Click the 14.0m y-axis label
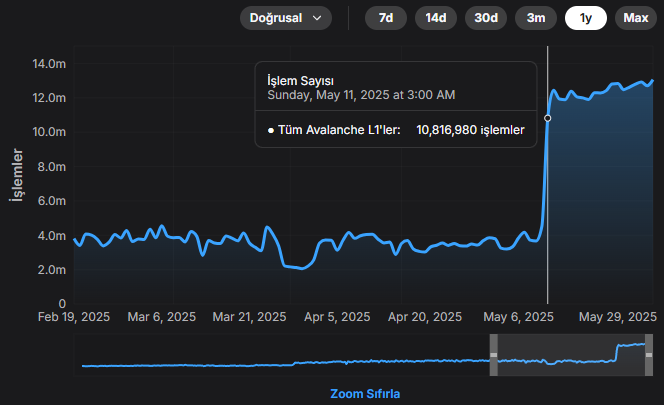 [x=49, y=64]
